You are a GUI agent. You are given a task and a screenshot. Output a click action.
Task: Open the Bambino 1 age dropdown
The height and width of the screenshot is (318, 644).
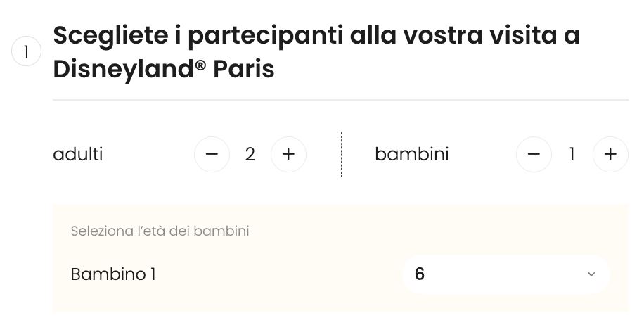click(x=505, y=274)
